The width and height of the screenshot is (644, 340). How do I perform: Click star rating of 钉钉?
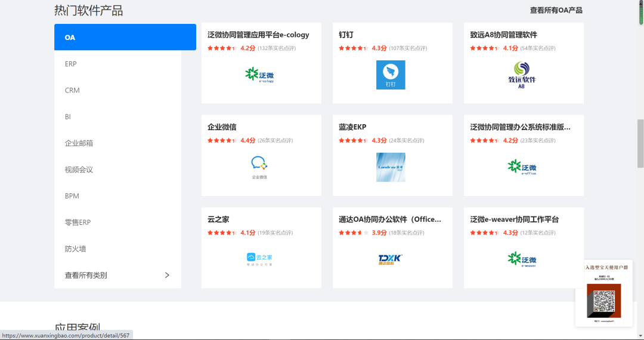pos(354,48)
